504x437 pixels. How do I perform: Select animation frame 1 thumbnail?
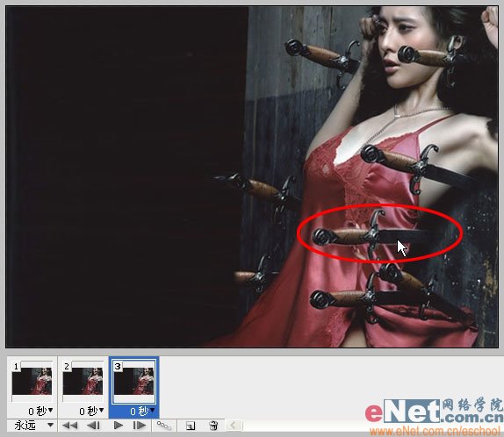click(32, 381)
